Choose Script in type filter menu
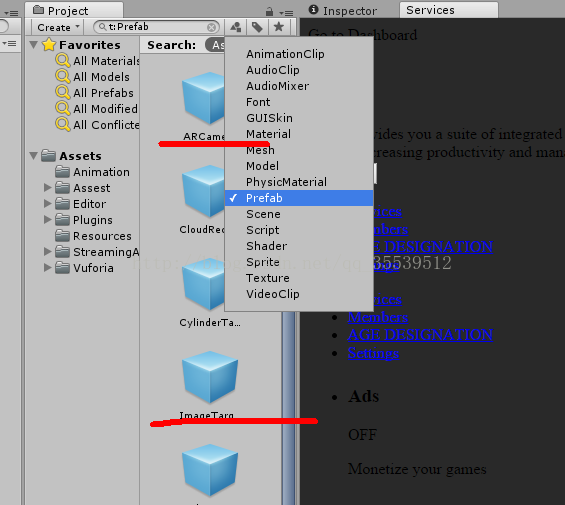 click(299, 230)
